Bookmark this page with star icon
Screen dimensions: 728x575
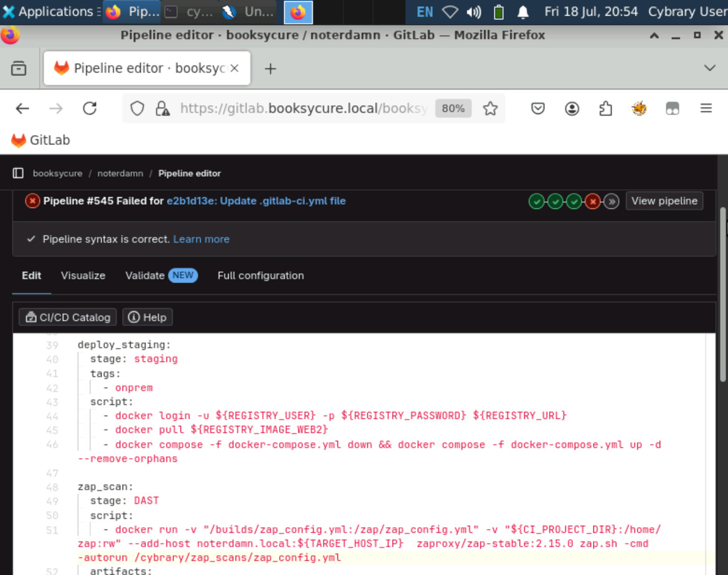click(x=490, y=109)
